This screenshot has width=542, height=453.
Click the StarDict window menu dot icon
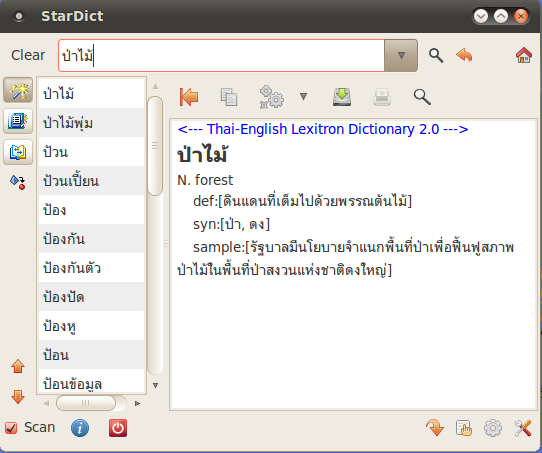(19, 16)
